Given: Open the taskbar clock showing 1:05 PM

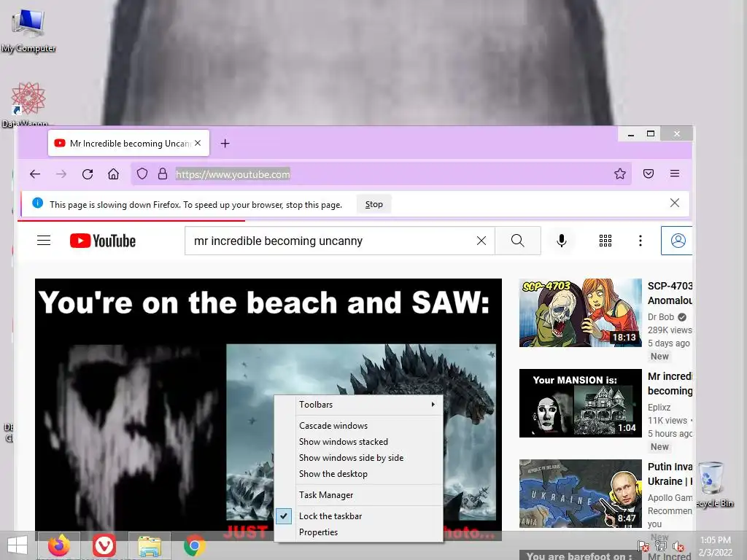Looking at the screenshot, I should pos(716,546).
